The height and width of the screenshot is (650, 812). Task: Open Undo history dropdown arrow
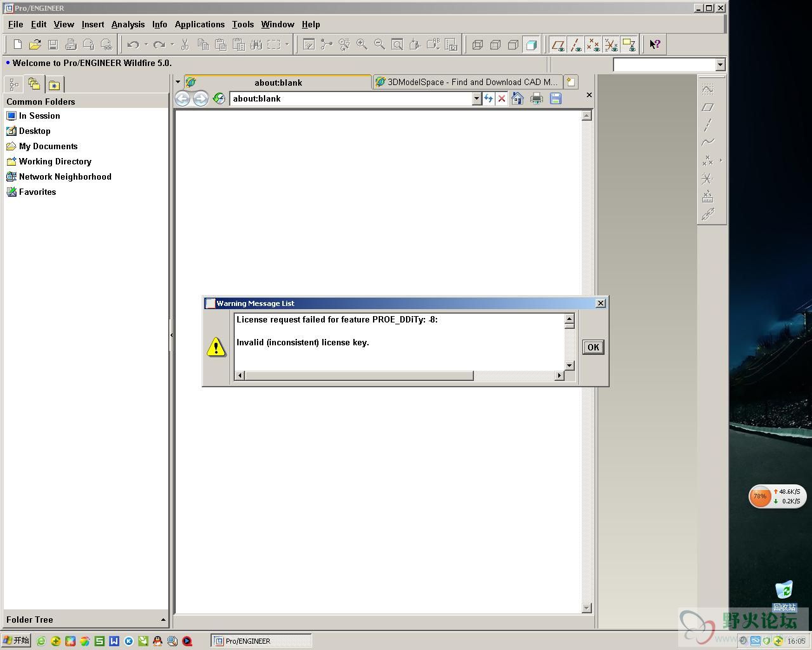146,44
